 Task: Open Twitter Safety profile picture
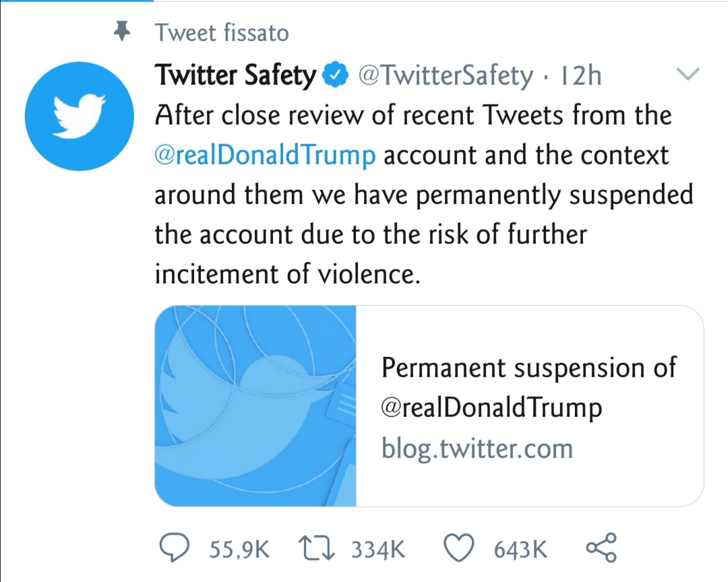80,116
